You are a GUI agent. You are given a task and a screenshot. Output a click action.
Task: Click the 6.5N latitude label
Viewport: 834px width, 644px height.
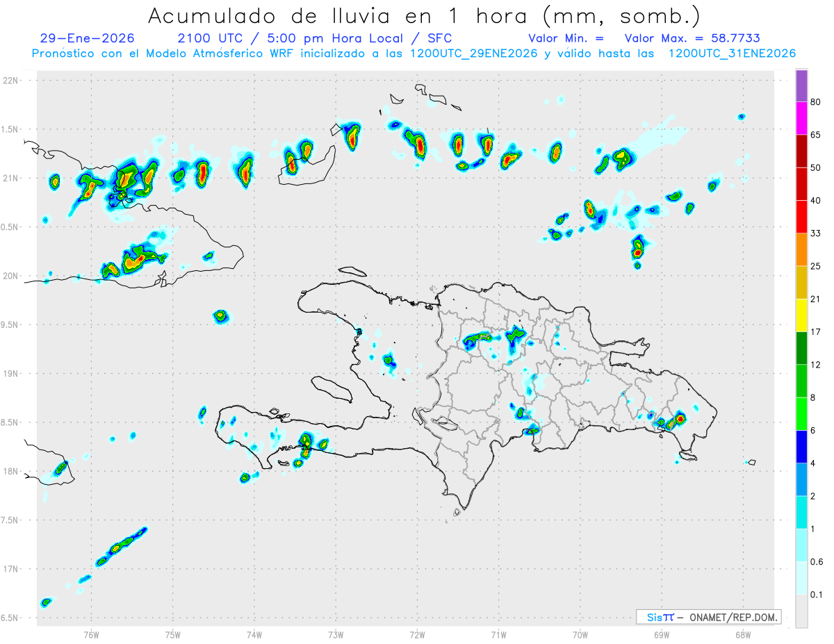10,618
